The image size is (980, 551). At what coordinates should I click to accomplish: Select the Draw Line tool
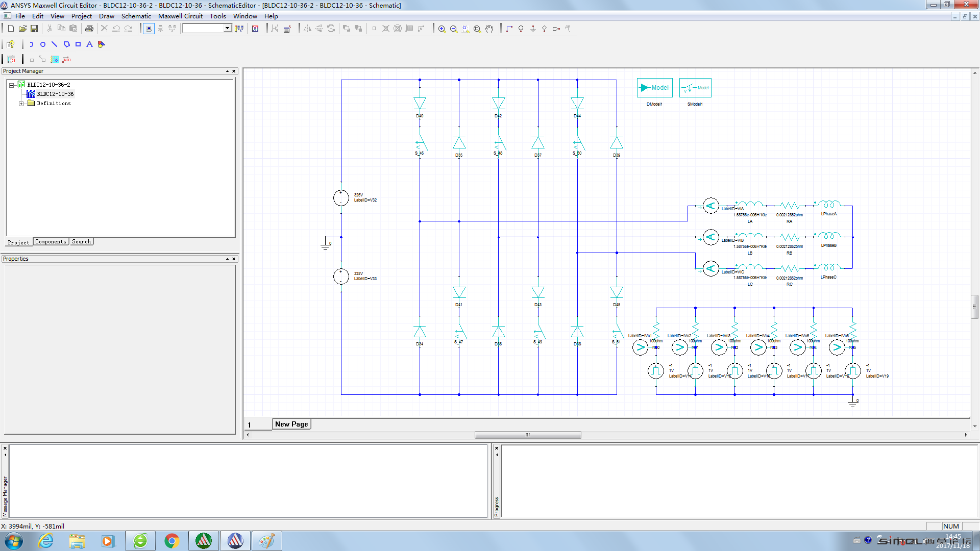[55, 44]
